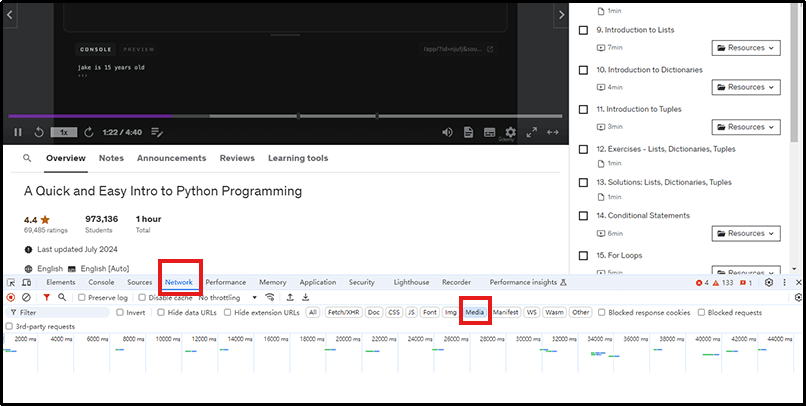
Task: Mute the video volume icon
Action: (x=447, y=132)
